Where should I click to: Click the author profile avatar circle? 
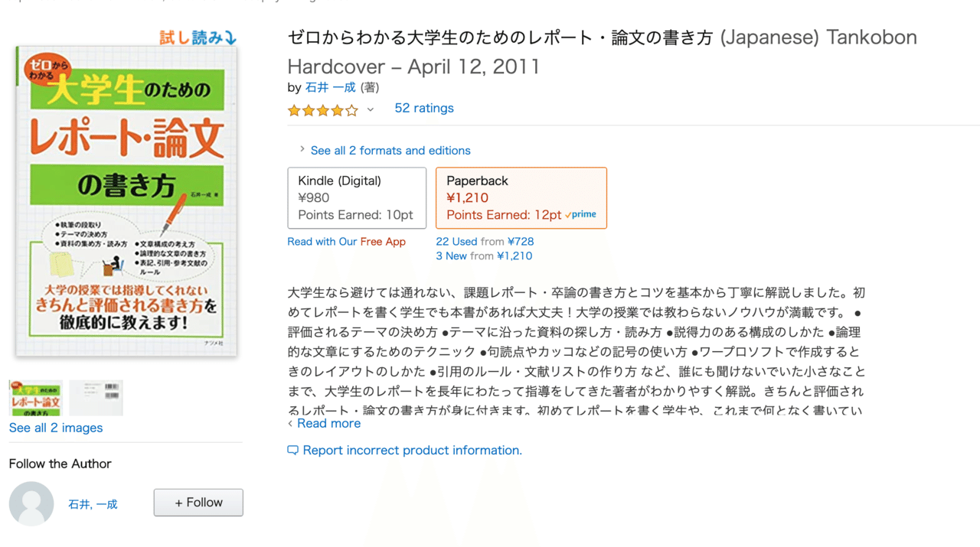tap(31, 503)
